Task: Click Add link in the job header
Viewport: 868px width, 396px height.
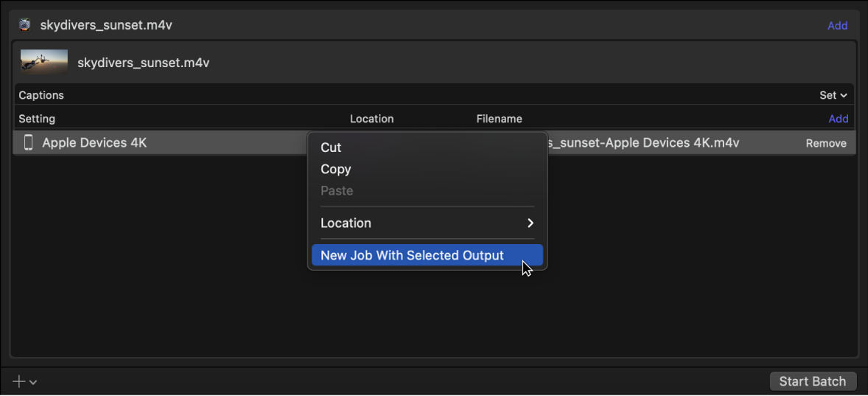Action: (837, 26)
